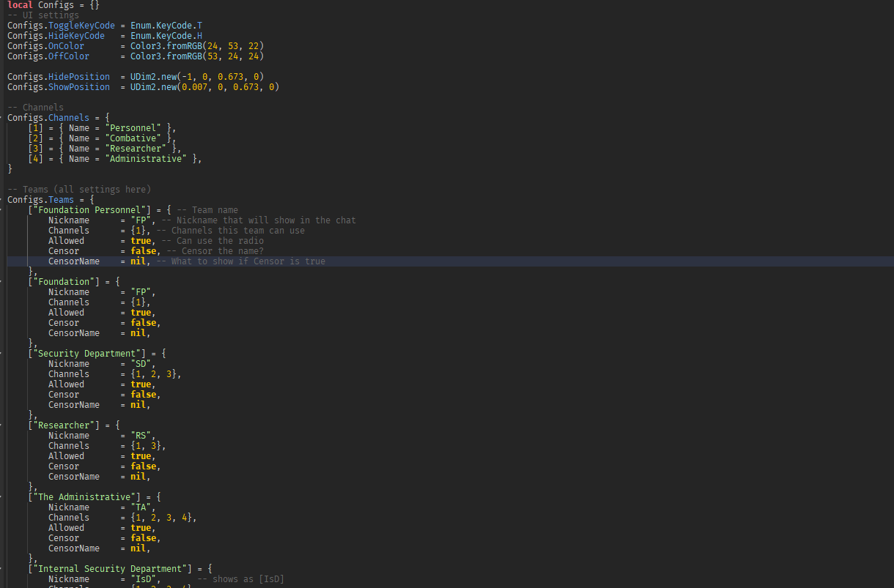Viewport: 894px width, 588px height.
Task: Click UDim2.new(0.007, 0, 0.673, 0) value
Action: 205,87
